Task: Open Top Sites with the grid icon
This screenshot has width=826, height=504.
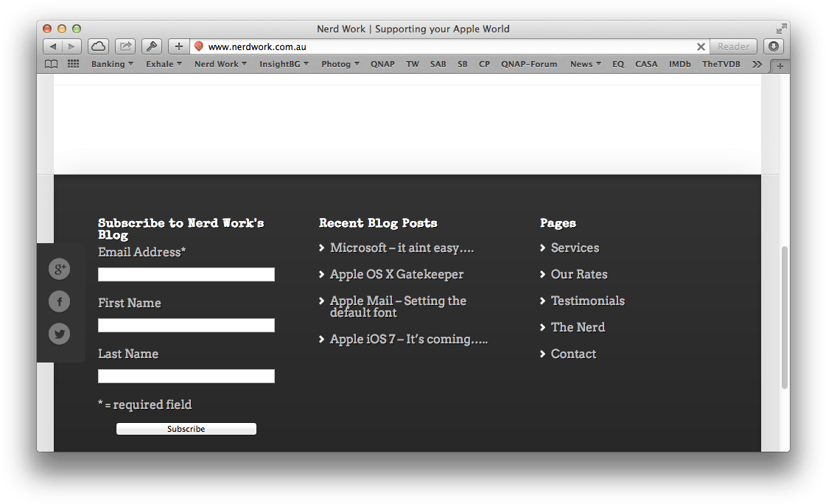Action: 72,64
